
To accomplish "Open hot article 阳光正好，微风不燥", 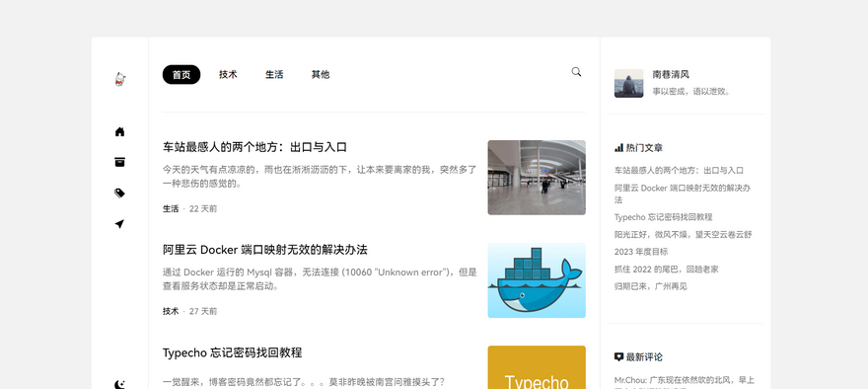I will (684, 234).
